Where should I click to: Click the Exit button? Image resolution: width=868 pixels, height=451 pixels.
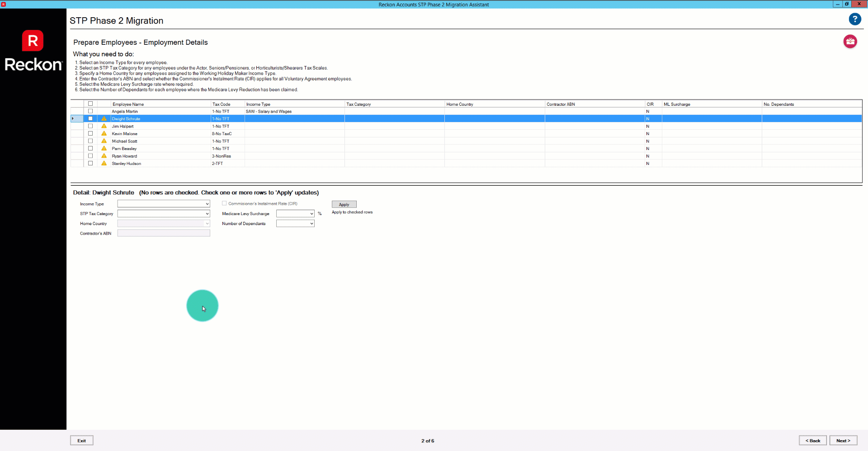81,441
